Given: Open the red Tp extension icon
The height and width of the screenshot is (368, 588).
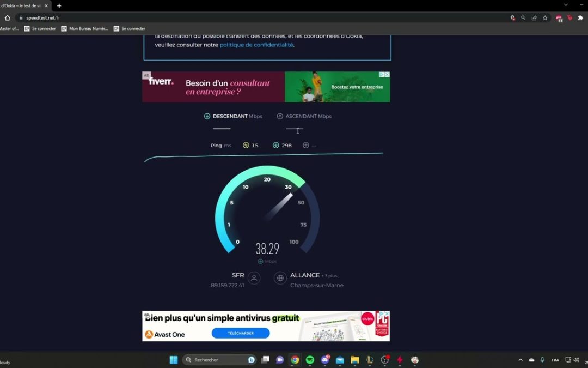Looking at the screenshot, I should coord(569,17).
